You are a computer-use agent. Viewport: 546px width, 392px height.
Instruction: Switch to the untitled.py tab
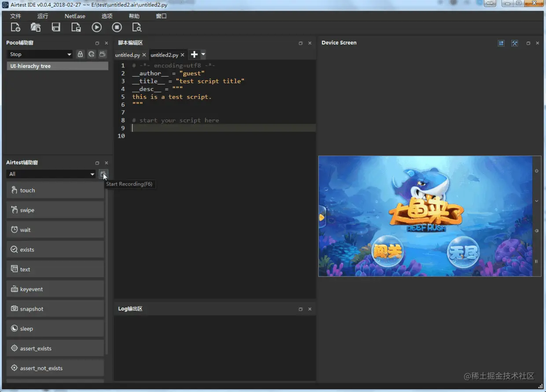click(x=127, y=55)
